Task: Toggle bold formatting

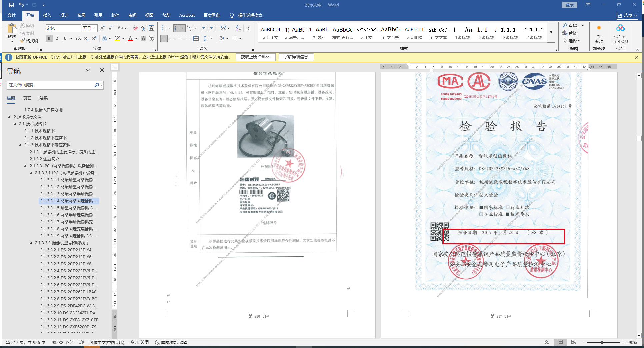Action: point(49,38)
